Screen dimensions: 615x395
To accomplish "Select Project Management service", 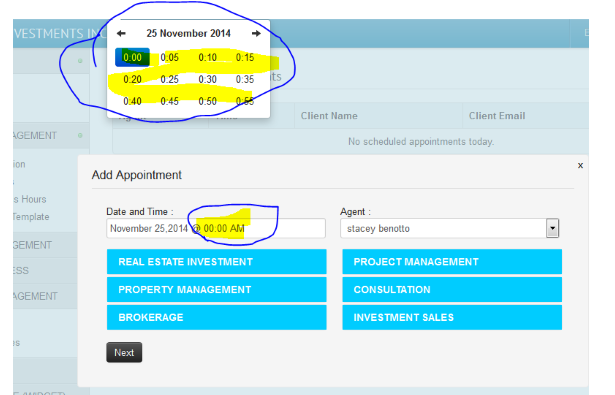I will coord(452,262).
